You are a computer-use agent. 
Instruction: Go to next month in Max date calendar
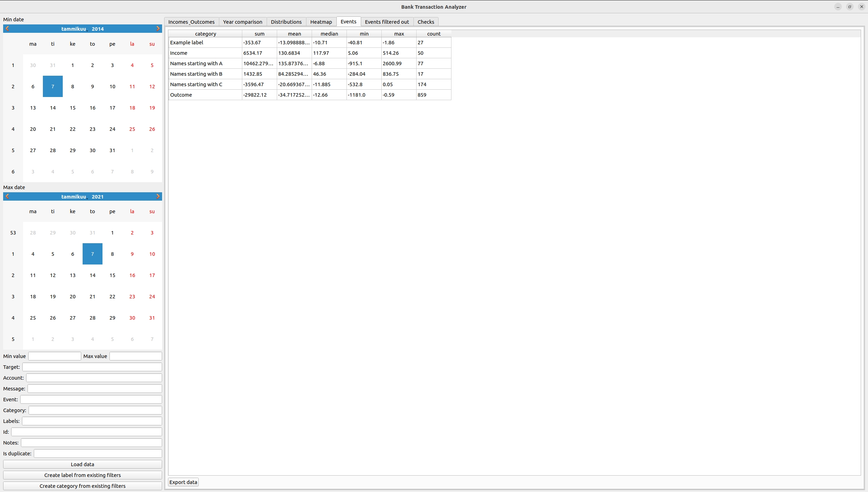click(158, 196)
